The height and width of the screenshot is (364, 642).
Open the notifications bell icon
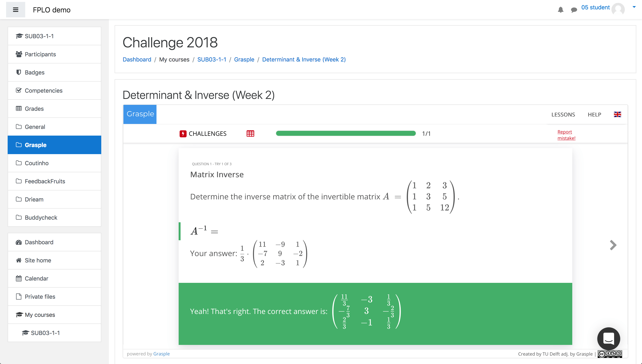pyautogui.click(x=560, y=10)
